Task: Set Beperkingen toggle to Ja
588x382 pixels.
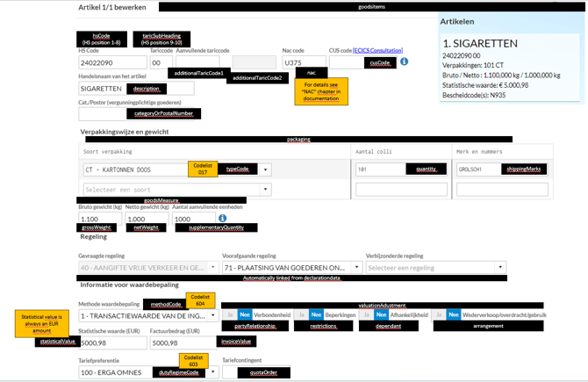Action: pos(302,315)
